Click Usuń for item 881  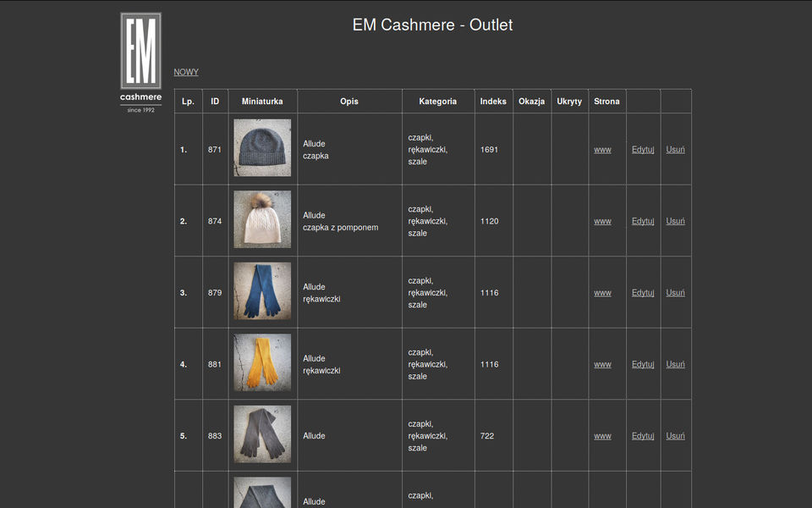(x=675, y=364)
